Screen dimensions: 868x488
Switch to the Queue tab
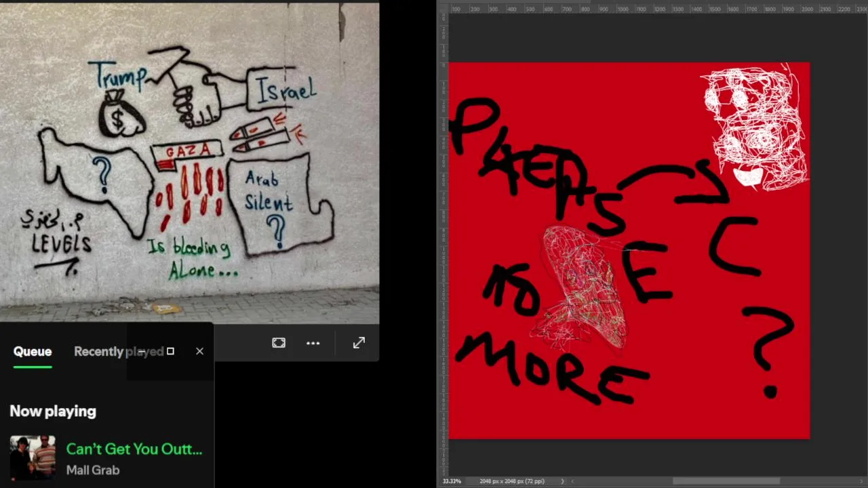pyautogui.click(x=33, y=351)
